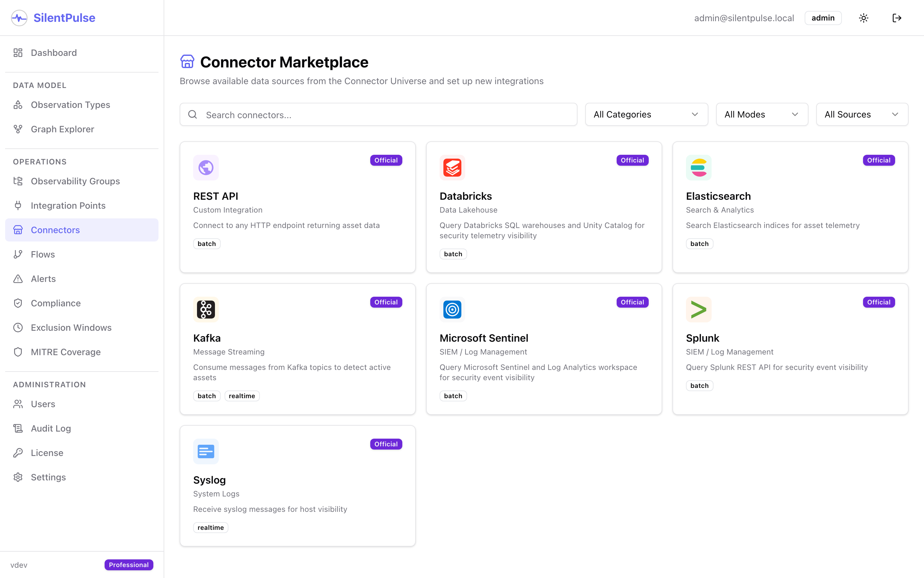The width and height of the screenshot is (924, 578).
Task: Click the SilentPulse brand name
Action: (x=64, y=18)
